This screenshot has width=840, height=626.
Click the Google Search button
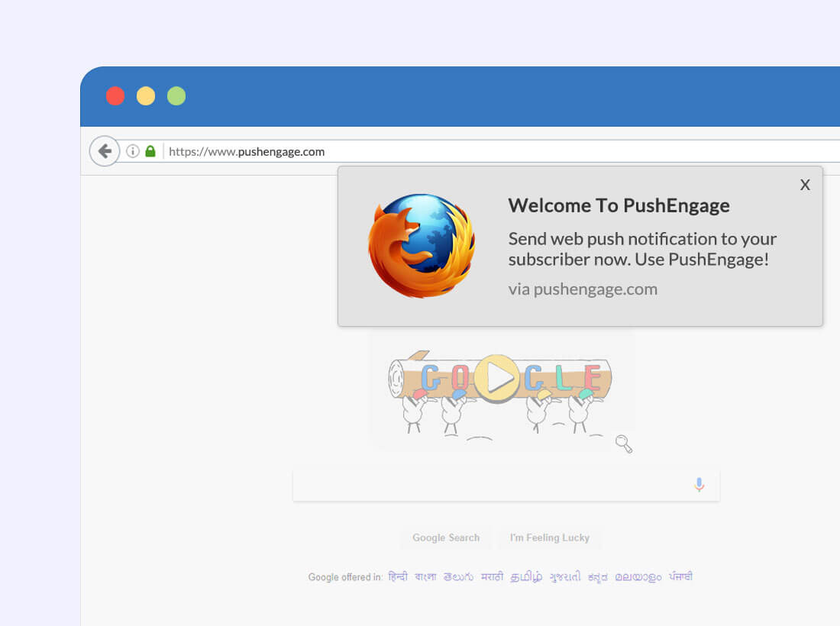click(446, 537)
